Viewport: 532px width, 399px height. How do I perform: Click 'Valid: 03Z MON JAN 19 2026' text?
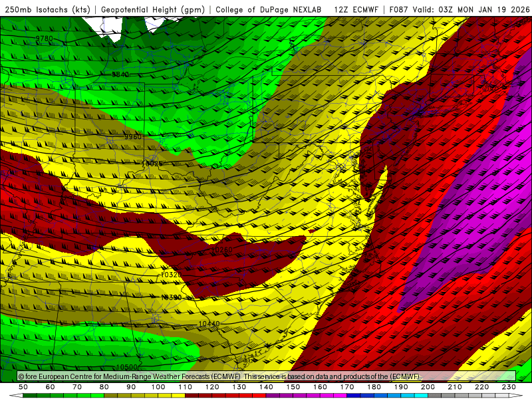click(471, 9)
